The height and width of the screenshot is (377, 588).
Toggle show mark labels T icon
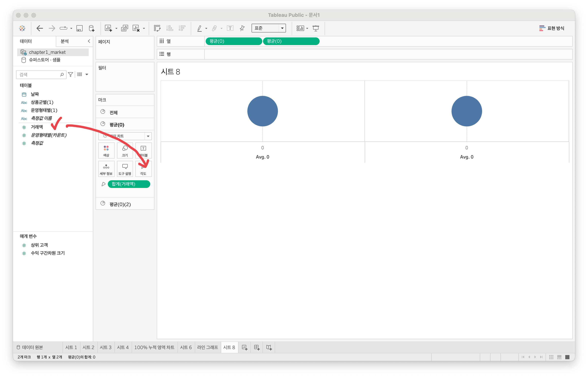coord(230,28)
